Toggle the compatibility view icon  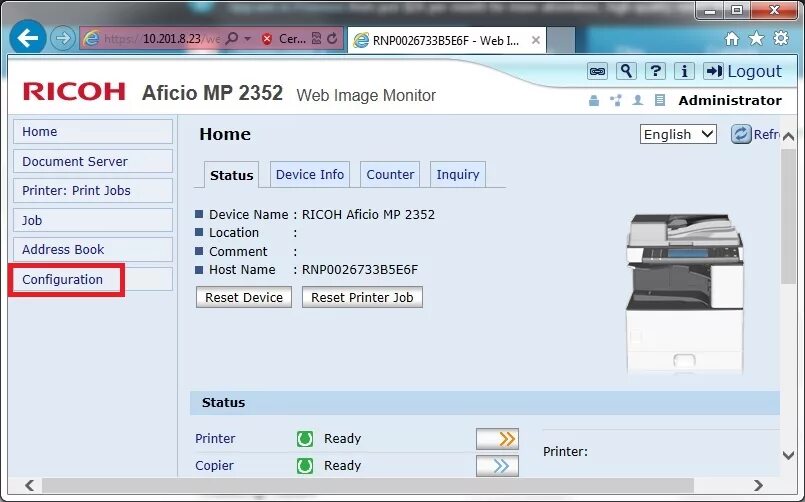pos(317,38)
